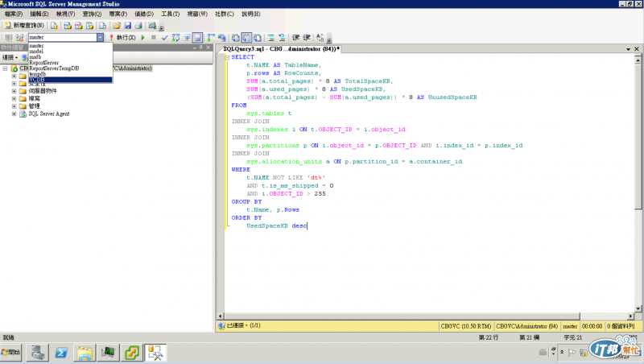Screen dimensions: 644x364
Task: Click Increase Indent icon
Action: pyautogui.click(x=307, y=37)
